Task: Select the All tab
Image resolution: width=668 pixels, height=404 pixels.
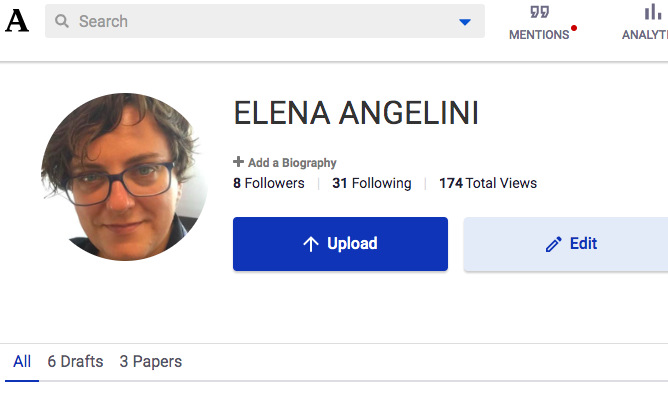Action: 22,361
